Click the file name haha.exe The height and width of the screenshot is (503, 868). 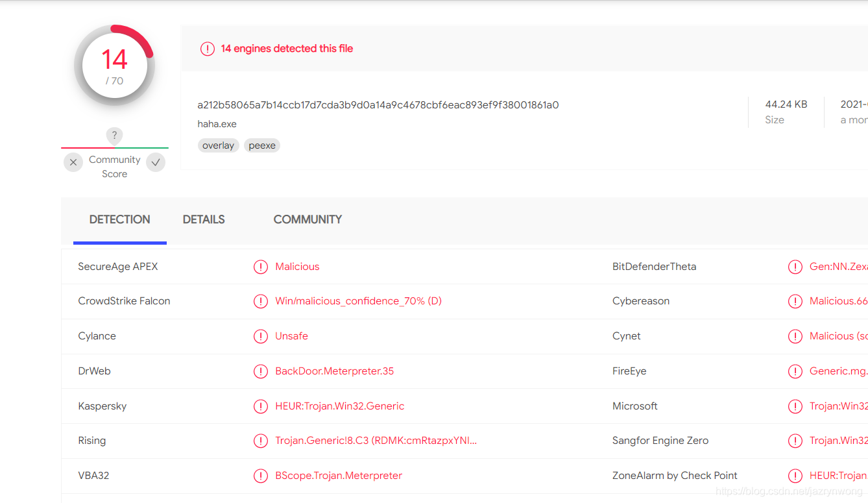(x=217, y=123)
